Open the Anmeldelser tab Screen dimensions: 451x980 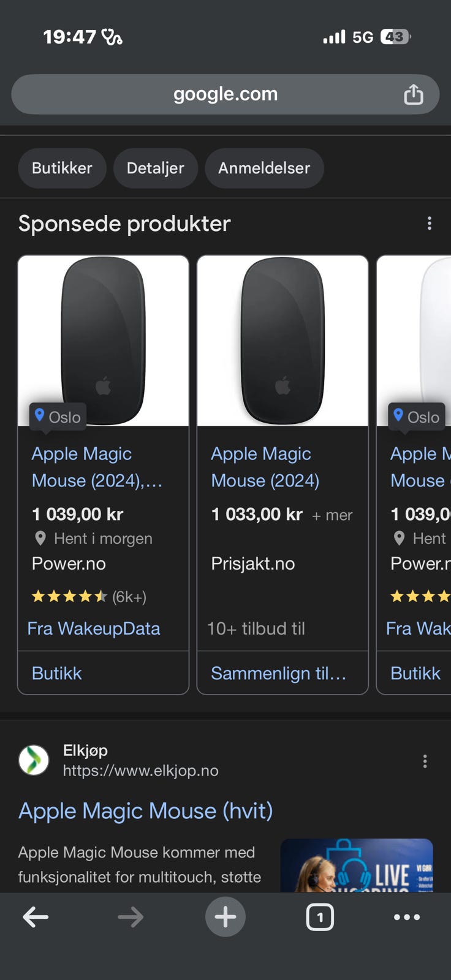[x=264, y=168]
